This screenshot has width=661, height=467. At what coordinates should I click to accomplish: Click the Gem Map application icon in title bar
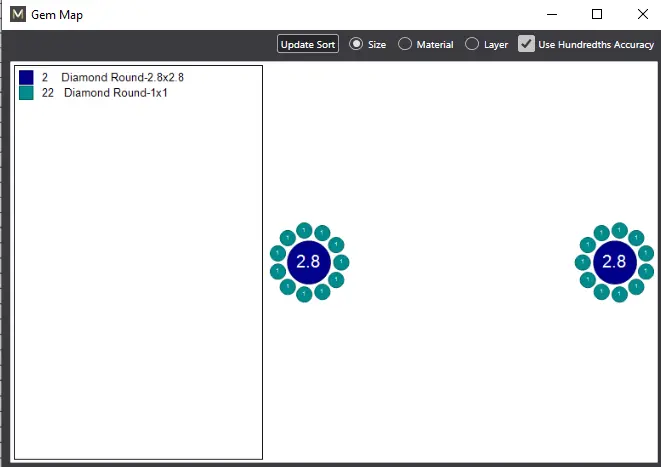[18, 15]
